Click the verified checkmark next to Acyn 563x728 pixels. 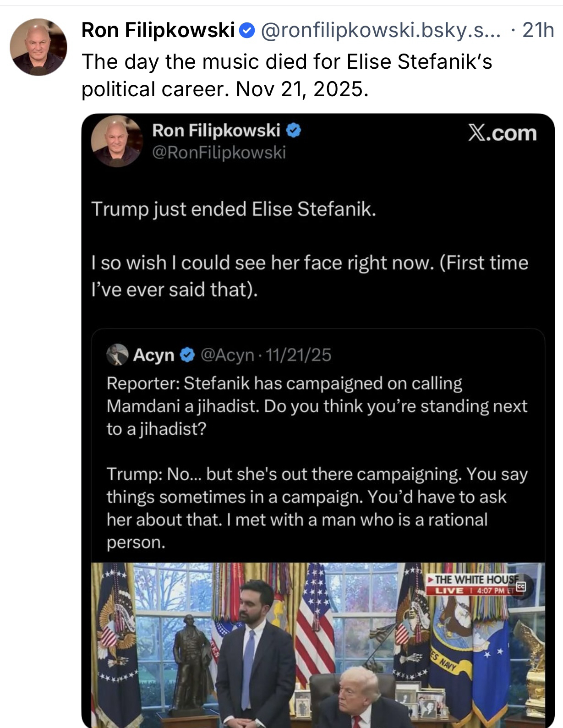coord(187,355)
